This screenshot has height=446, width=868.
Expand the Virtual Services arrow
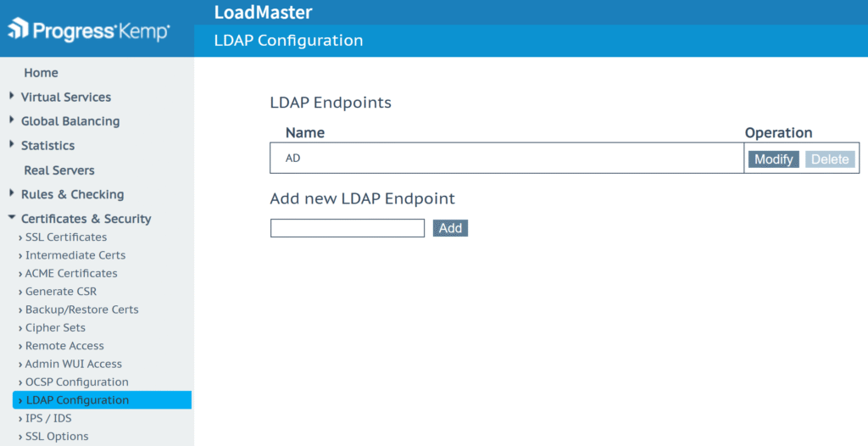(x=12, y=96)
